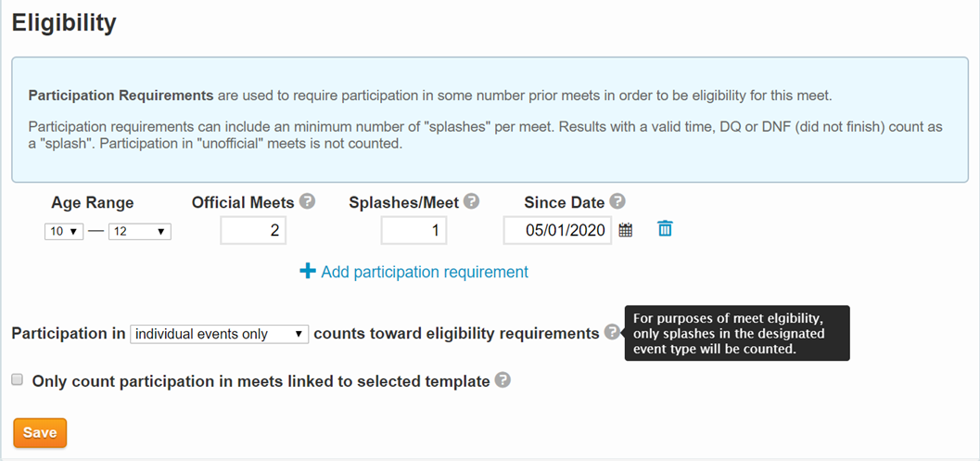Click the help icon after eligibility requirements text
Image resolution: width=980 pixels, height=461 pixels.
coord(613,332)
